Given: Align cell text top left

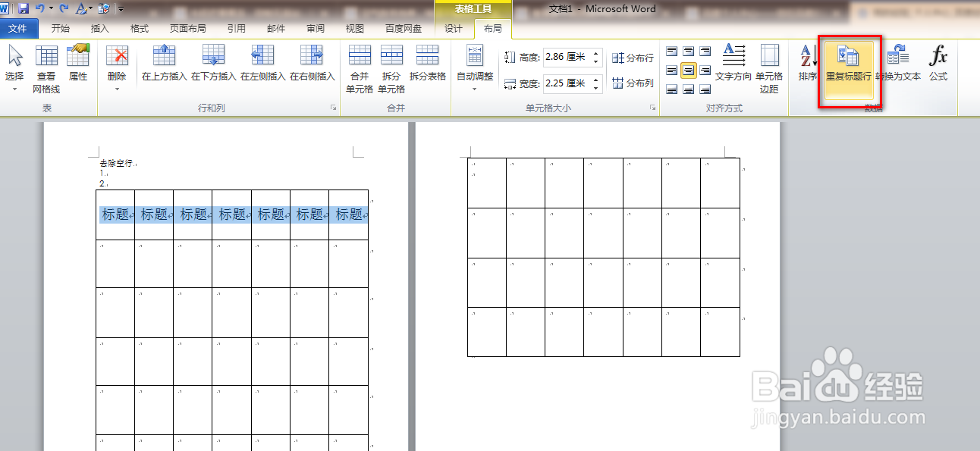Looking at the screenshot, I should click(x=672, y=52).
